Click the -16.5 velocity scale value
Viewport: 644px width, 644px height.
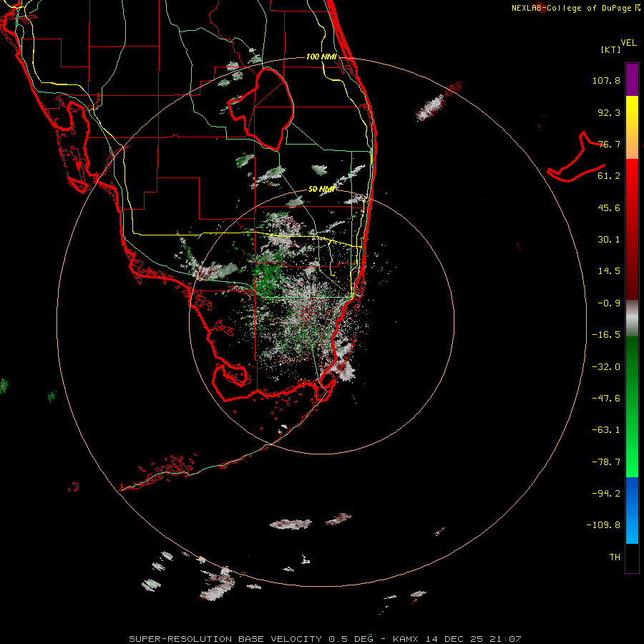coord(606,335)
